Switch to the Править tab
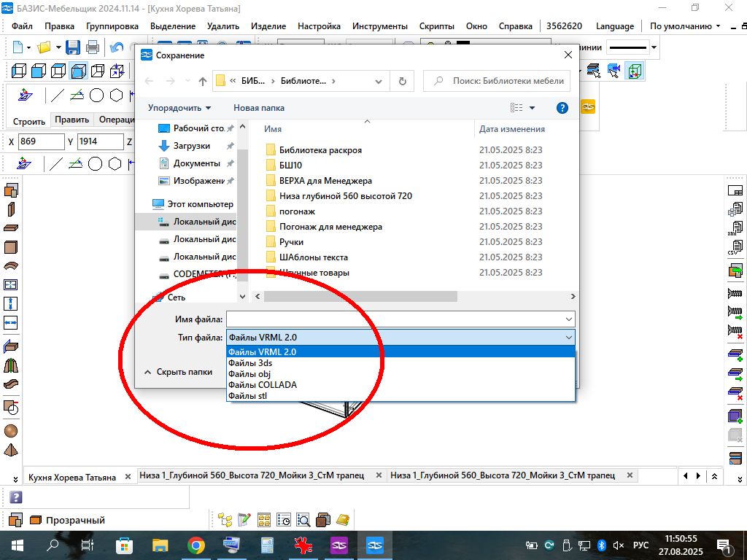The height and width of the screenshot is (560, 747). (x=71, y=120)
